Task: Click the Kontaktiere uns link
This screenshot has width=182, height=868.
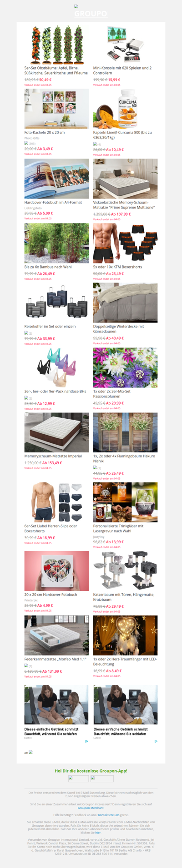Action: 109,815
